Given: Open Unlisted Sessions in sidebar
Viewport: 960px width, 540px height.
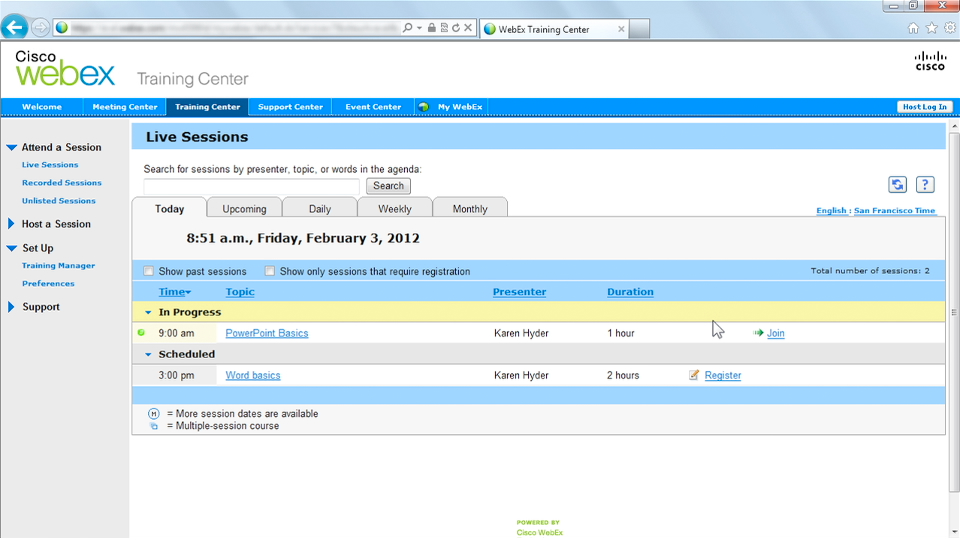Looking at the screenshot, I should coord(59,200).
